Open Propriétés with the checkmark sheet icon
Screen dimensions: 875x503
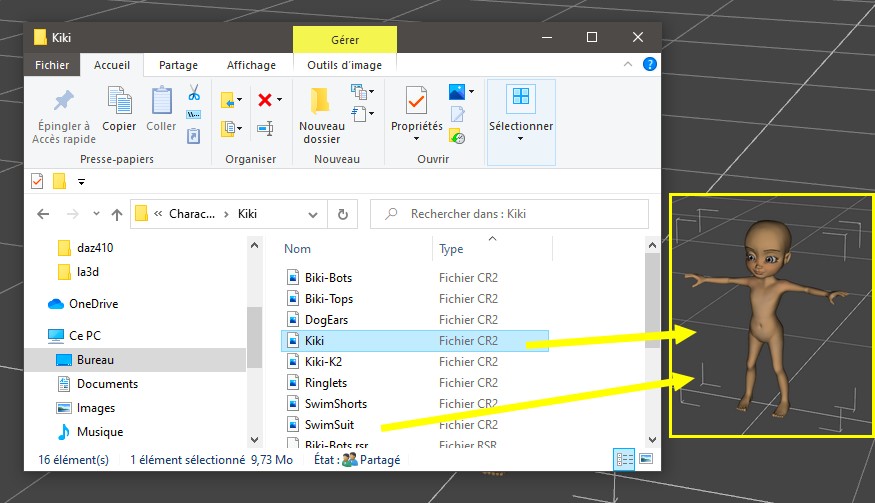[x=416, y=100]
